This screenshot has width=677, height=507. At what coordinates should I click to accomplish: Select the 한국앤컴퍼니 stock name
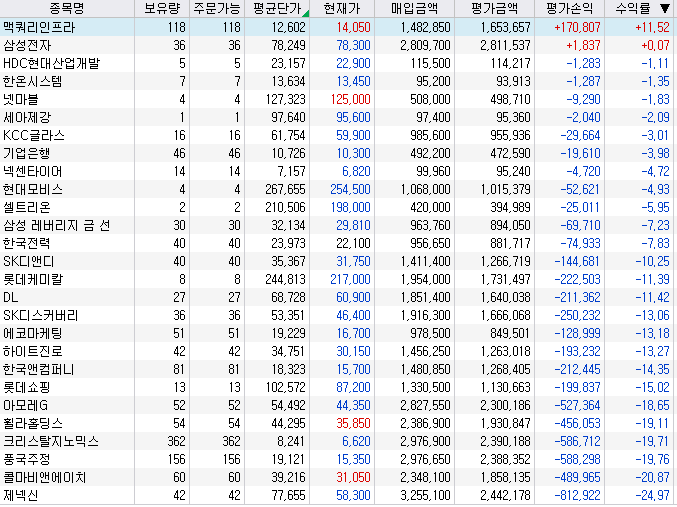(38, 370)
